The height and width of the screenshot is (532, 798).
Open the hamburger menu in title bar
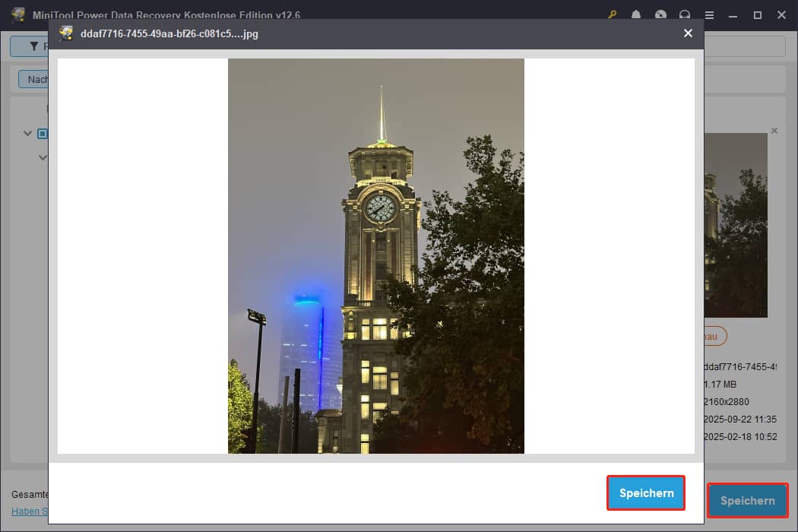(709, 15)
